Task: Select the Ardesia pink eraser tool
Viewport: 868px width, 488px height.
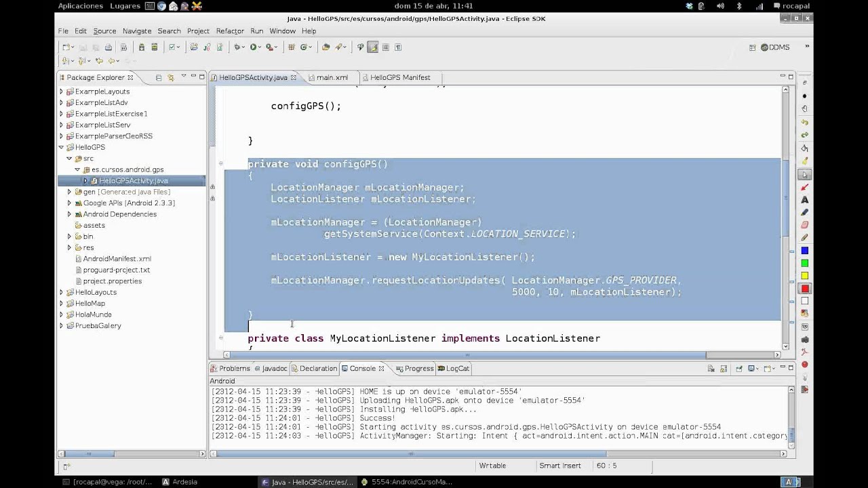Action: tap(805, 224)
